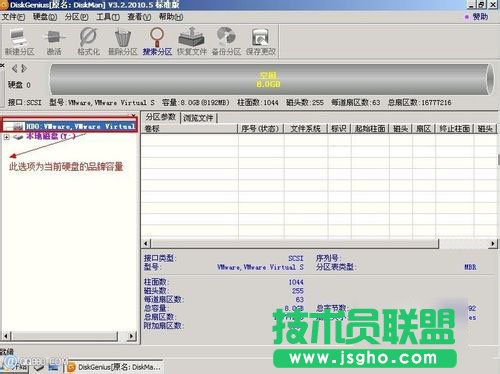Click the 标识 column header

339,129
